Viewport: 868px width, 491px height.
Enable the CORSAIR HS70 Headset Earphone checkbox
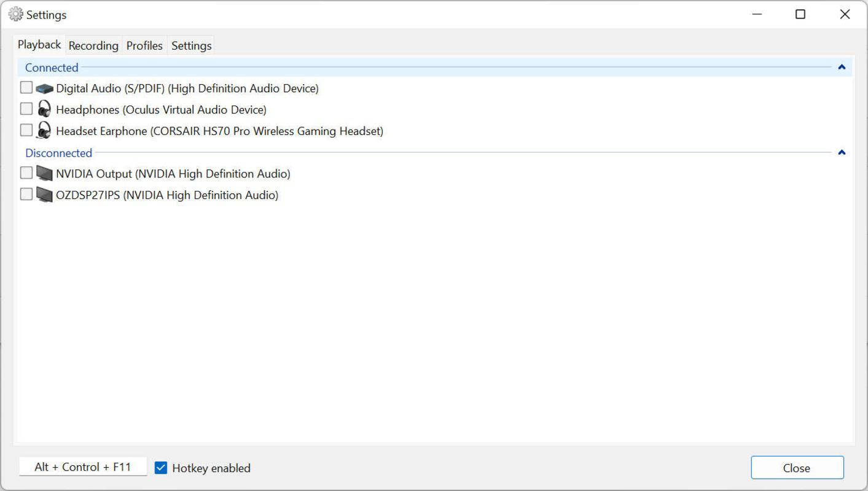point(26,130)
